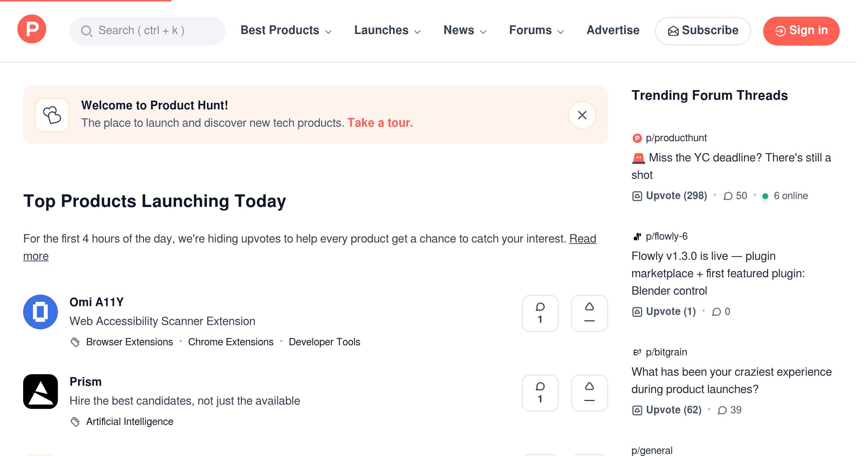Open the Forums dropdown
Viewport: 868px width, 456px height.
pos(536,30)
